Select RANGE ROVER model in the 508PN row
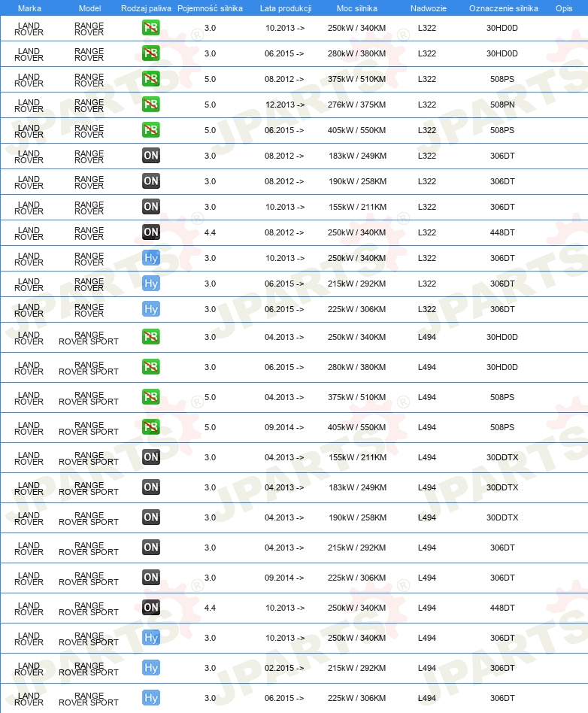The height and width of the screenshot is (713, 588). click(x=89, y=105)
